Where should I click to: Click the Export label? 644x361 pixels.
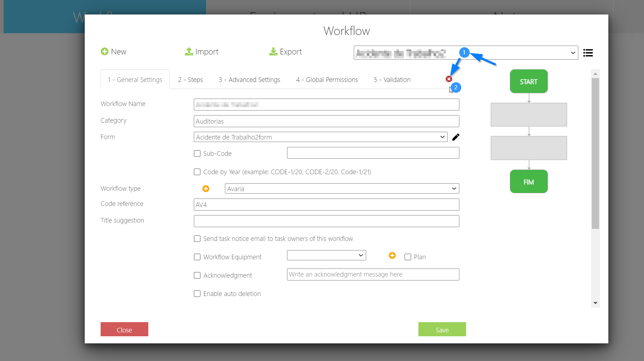291,52
